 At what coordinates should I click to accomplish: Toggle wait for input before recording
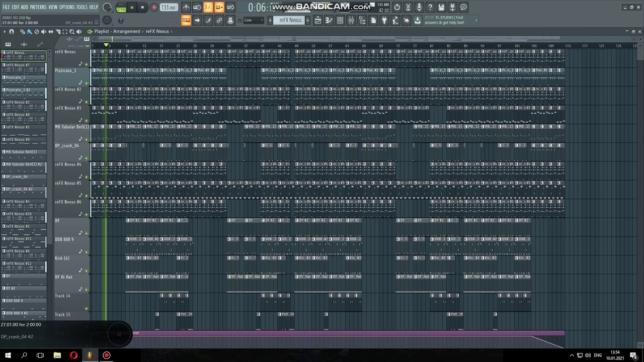coord(197,7)
